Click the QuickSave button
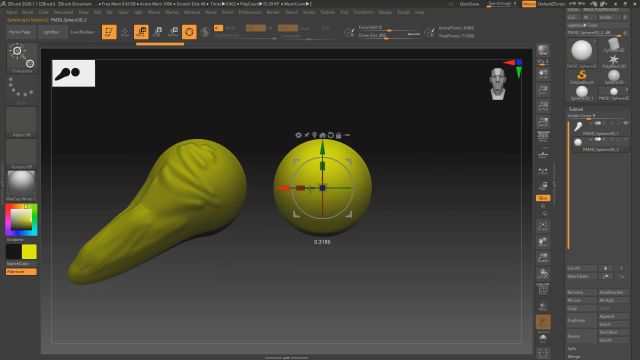 coord(469,4)
